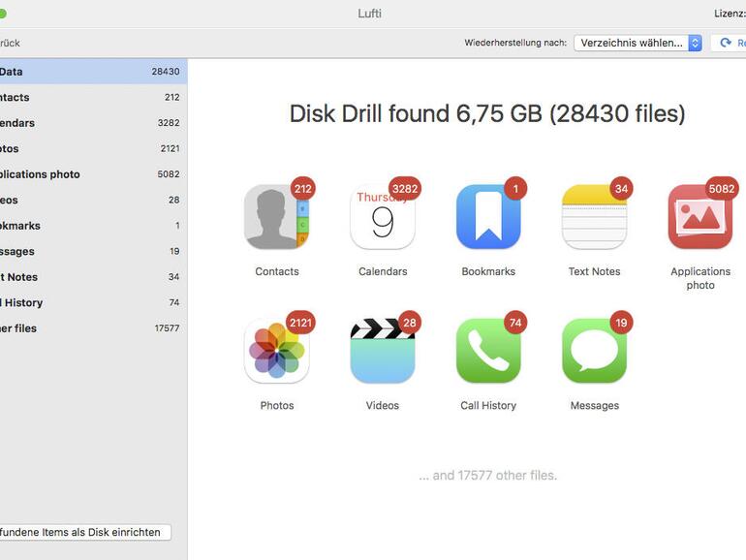This screenshot has height=560, width=746.
Task: Click the Applications photo label under icon
Action: tap(700, 278)
